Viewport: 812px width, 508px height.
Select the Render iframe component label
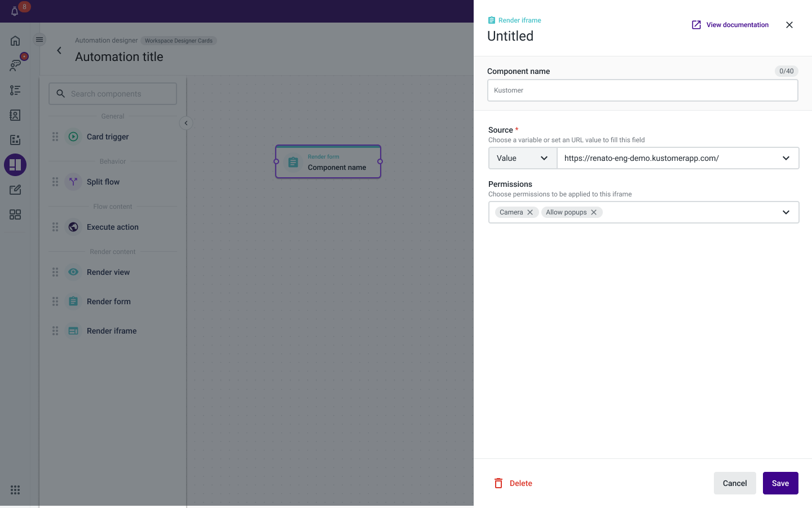point(112,331)
